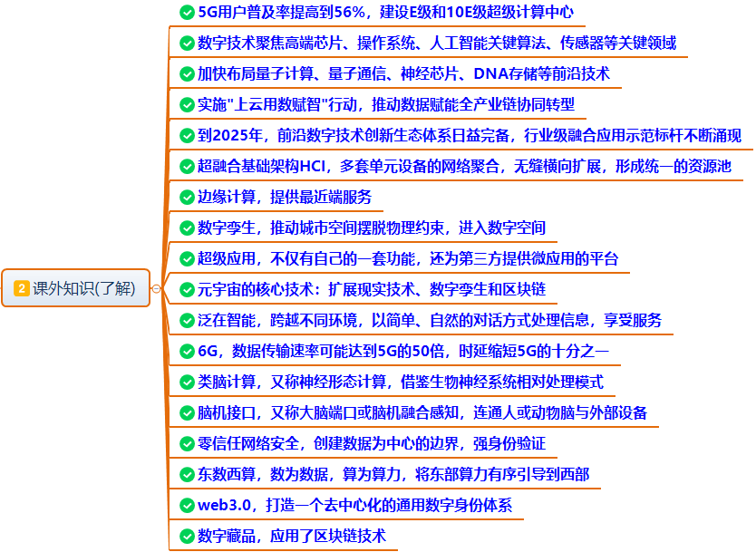Click green checkmark beside 元宇宙的核心技术 node
This screenshot has width=756, height=552.
coord(187,290)
